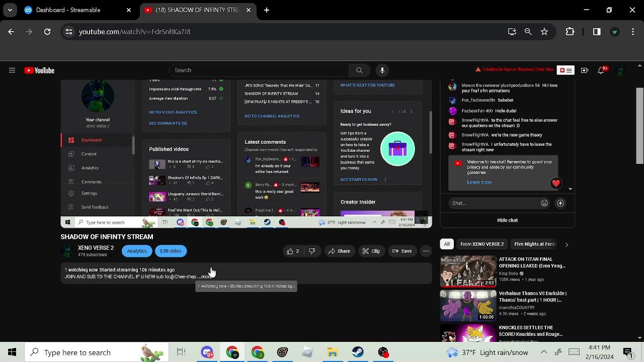Click the Windows taskbar search box
Screen dimensions: 644x362
[x=97, y=352]
